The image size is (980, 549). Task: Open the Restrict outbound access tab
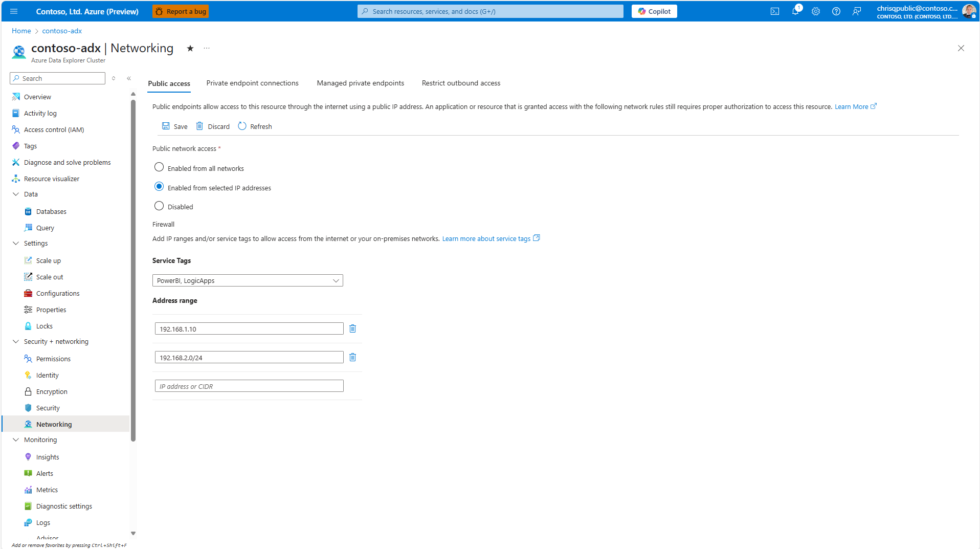(460, 83)
